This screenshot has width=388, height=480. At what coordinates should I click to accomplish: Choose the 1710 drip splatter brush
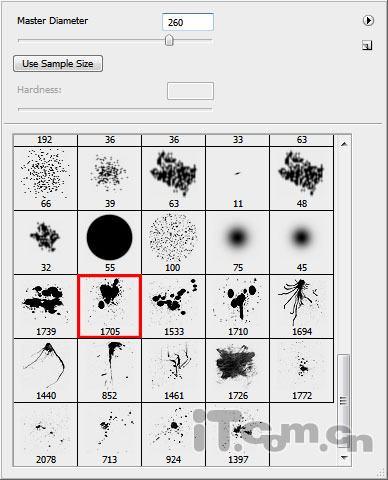pos(237,306)
